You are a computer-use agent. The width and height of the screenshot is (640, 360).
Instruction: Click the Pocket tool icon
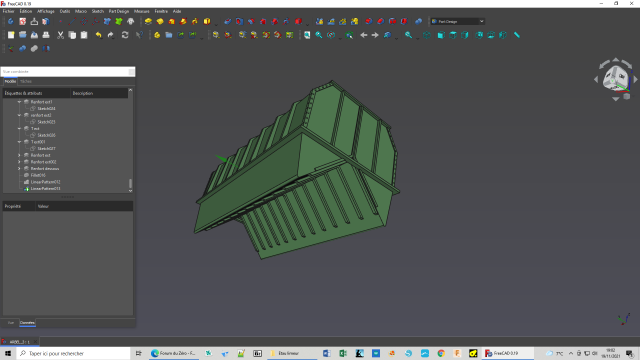click(227, 22)
